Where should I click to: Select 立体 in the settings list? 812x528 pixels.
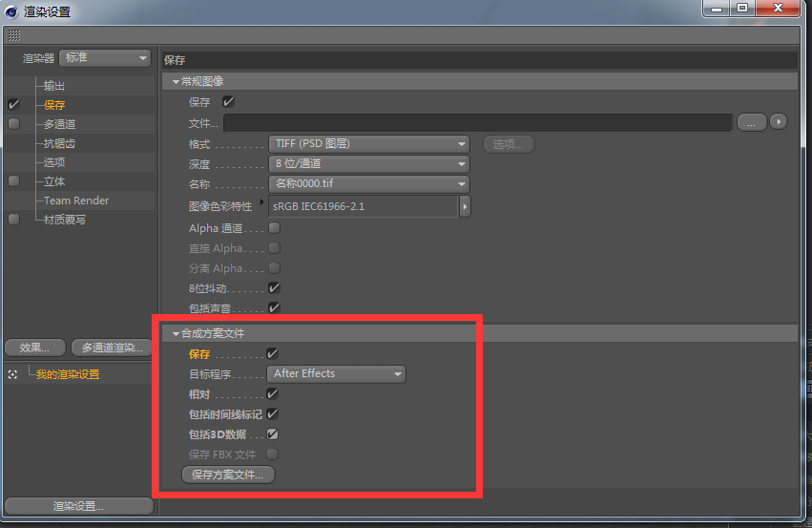click(x=54, y=181)
